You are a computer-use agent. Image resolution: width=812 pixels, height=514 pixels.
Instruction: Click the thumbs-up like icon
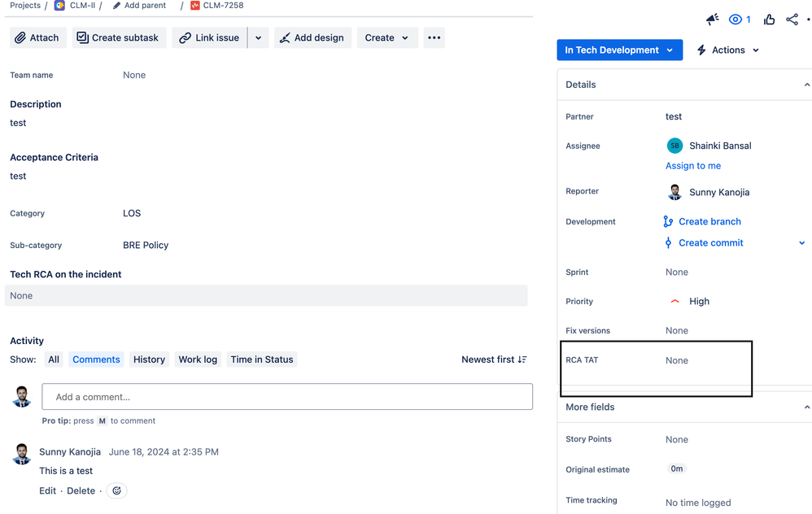coord(769,19)
